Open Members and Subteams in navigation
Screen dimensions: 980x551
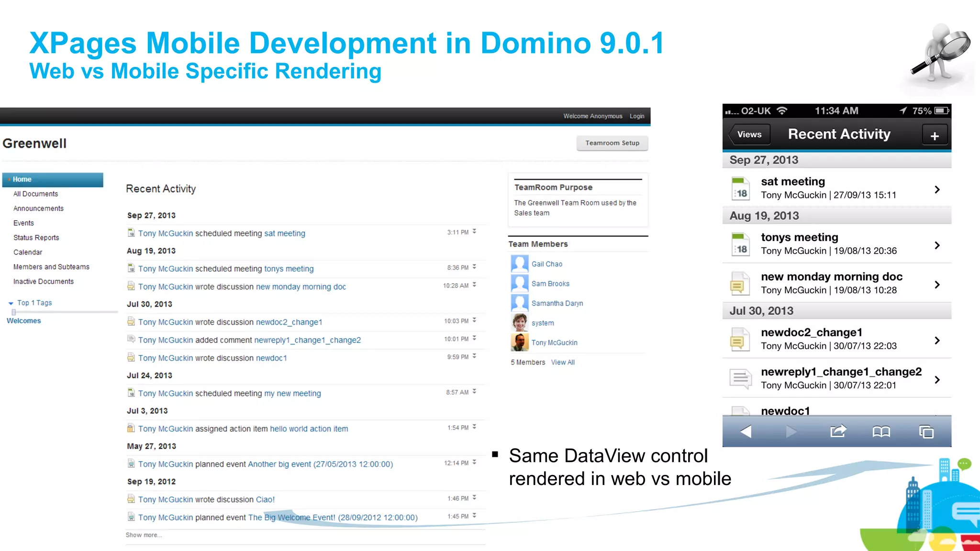coord(51,267)
